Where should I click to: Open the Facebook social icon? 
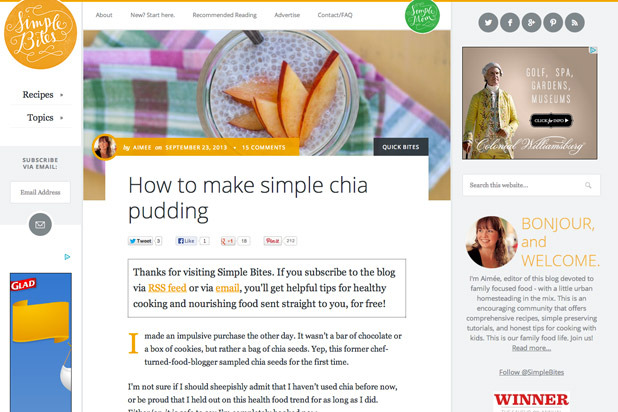pos(510,22)
